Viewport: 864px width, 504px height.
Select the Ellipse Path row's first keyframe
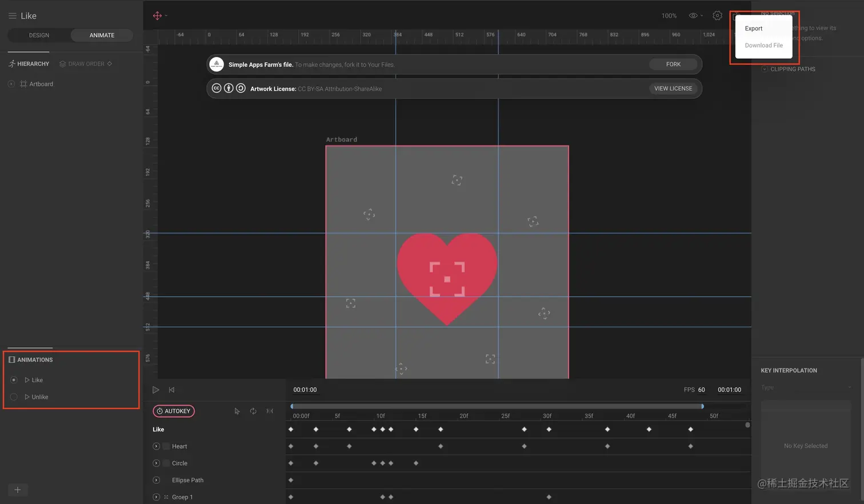pyautogui.click(x=291, y=480)
